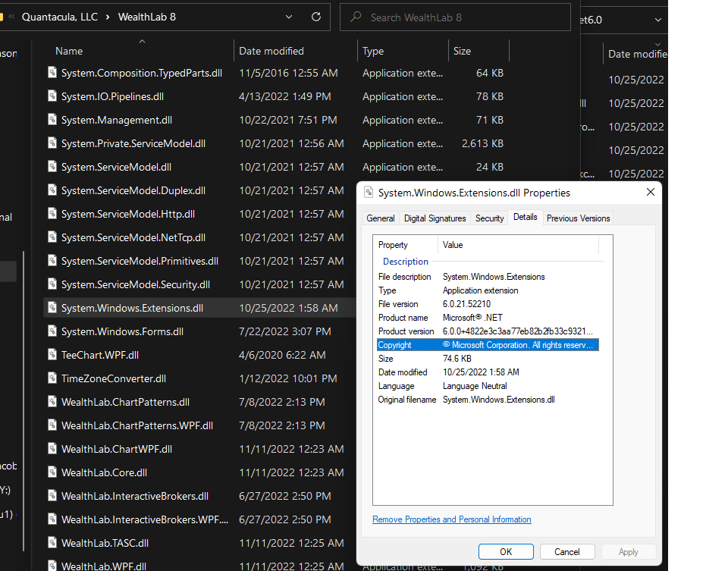
Task: Select the File version property row
Action: tap(488, 303)
